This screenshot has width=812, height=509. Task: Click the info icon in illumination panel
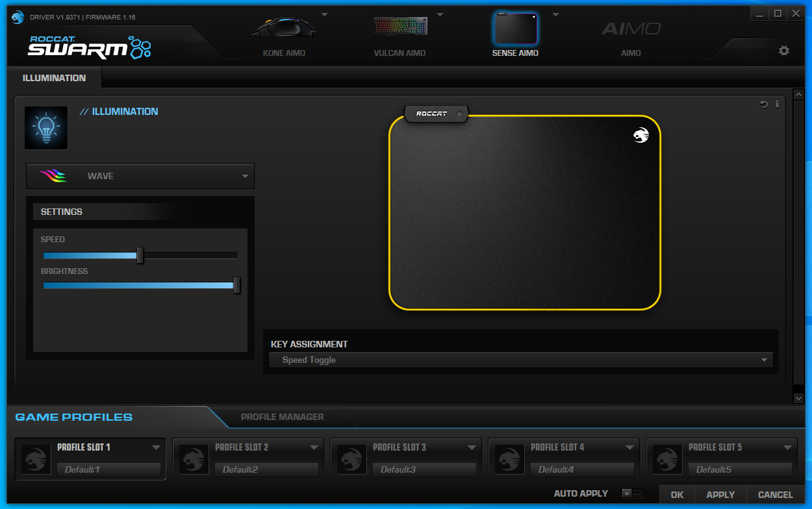777,104
